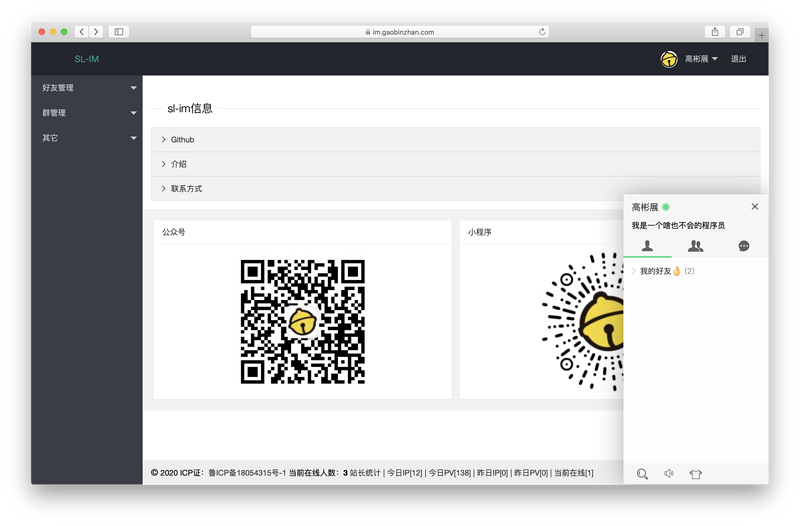This screenshot has height=526, width=800.
Task: Reload the page with the refresh icon
Action: [542, 32]
